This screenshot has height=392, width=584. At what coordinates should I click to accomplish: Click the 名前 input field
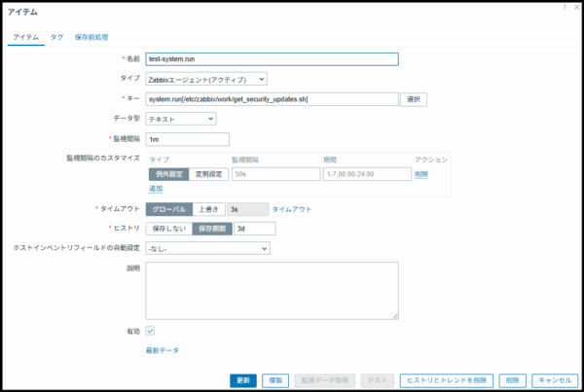coord(272,58)
